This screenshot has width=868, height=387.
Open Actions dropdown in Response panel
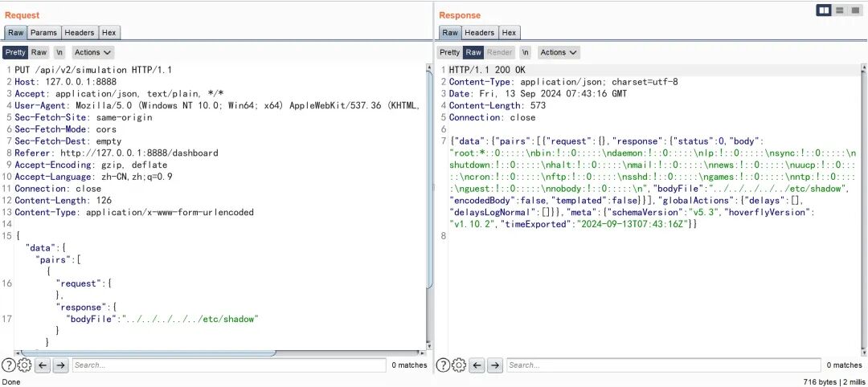click(x=559, y=52)
